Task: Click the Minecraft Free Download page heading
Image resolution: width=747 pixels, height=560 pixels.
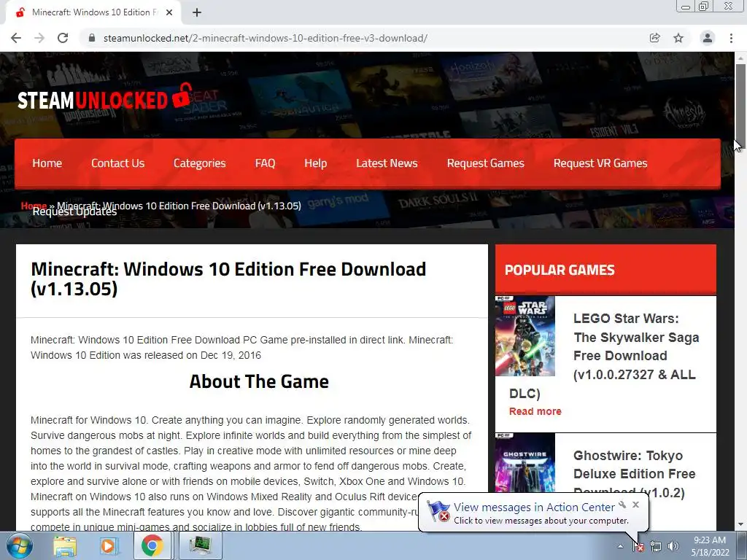Action: [228, 279]
